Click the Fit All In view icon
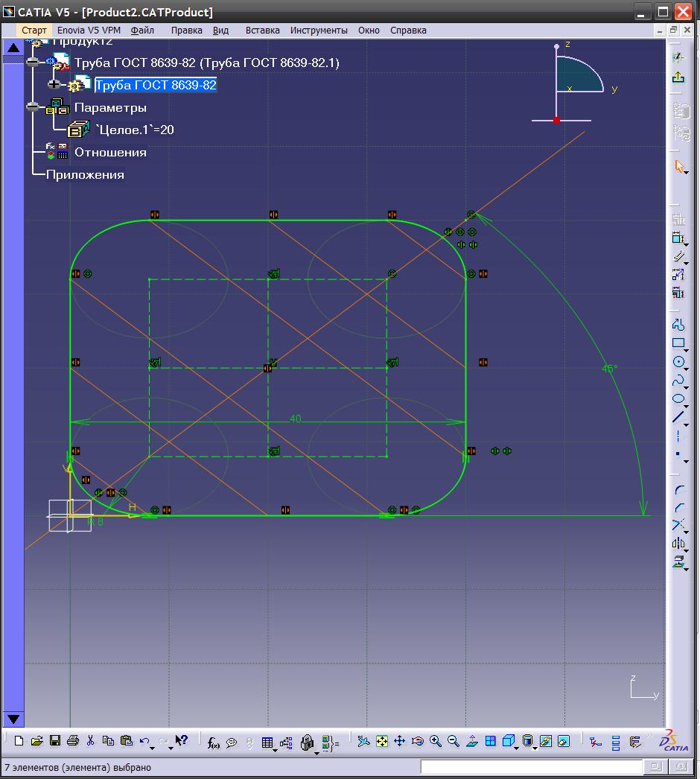 tap(381, 741)
